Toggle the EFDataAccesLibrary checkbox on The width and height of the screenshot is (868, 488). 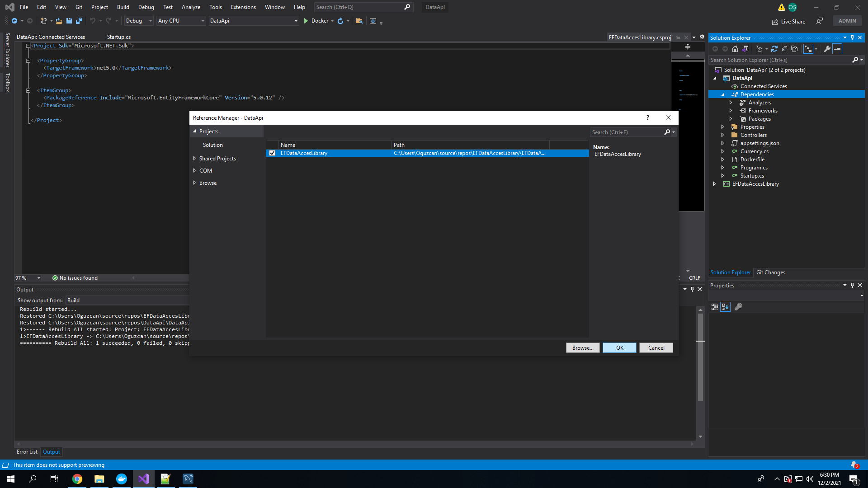272,153
